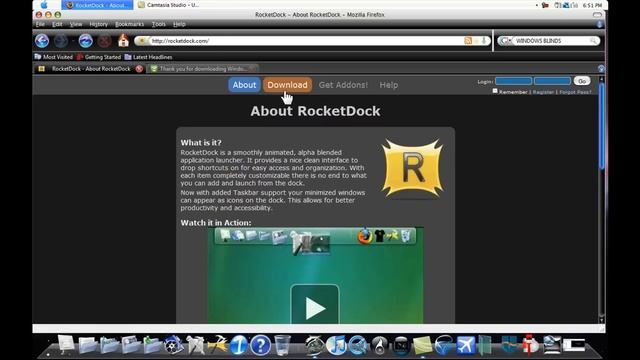
Task: Switch to Camtasia Studio taskbar window
Action: point(169,5)
